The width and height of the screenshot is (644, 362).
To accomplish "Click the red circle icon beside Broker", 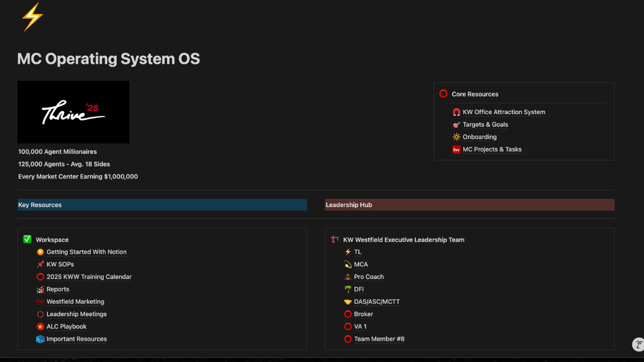I will tap(348, 314).
